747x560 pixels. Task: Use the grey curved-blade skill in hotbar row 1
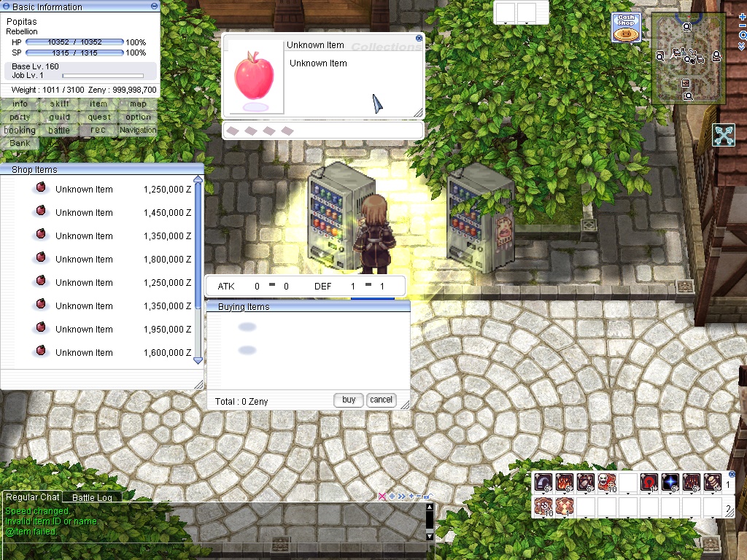pyautogui.click(x=543, y=483)
